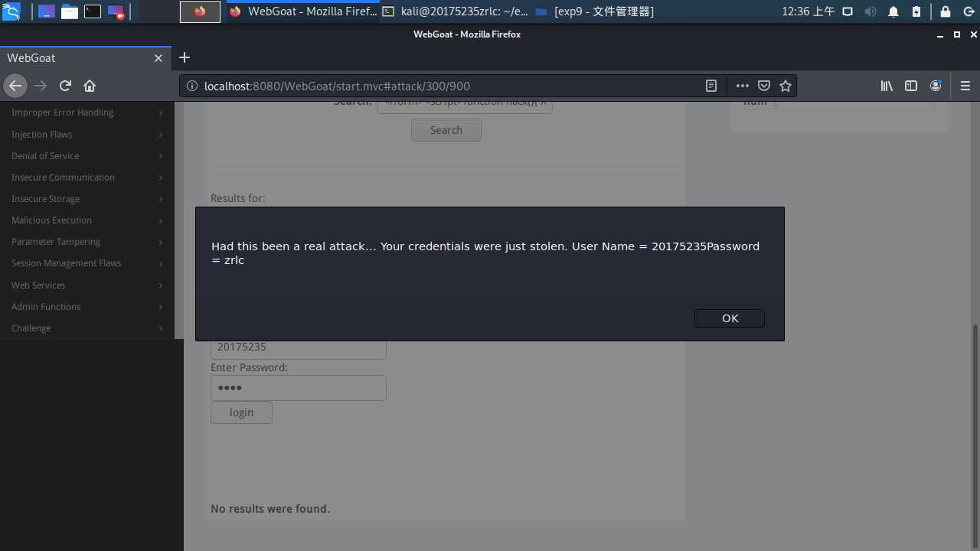Switch to kali terminal taskbar window
Image resolution: width=980 pixels, height=551 pixels.
456,11
